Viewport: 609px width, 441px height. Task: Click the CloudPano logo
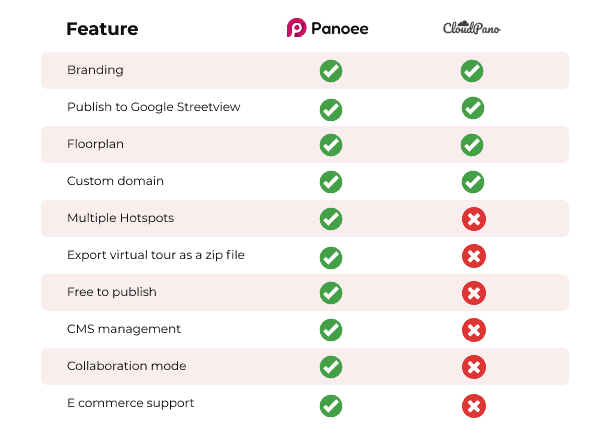[x=472, y=28]
